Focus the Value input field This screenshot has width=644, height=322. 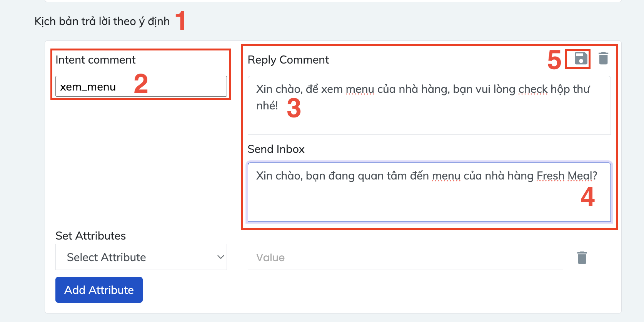click(405, 257)
